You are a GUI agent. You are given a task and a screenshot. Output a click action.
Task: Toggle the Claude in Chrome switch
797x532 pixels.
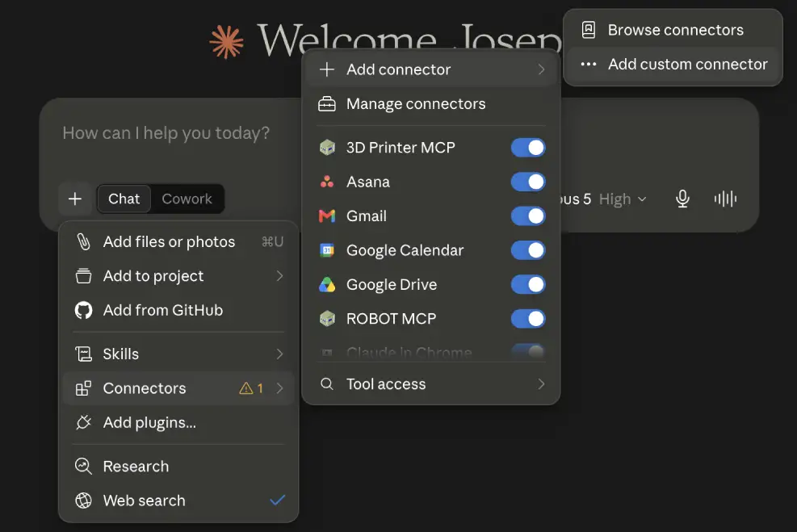pyautogui.click(x=528, y=352)
